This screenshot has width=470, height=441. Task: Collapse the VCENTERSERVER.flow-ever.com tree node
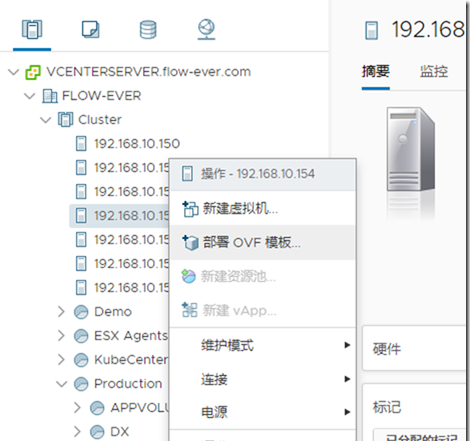[x=14, y=72]
